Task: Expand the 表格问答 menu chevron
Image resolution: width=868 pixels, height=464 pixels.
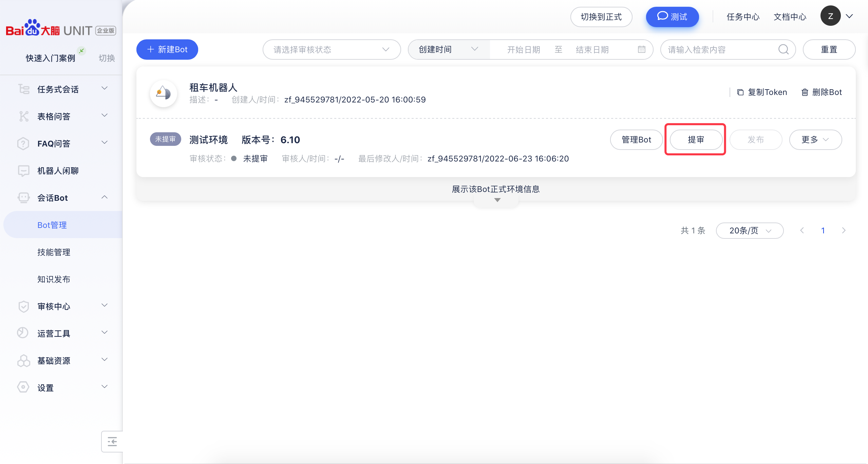Action: click(105, 115)
